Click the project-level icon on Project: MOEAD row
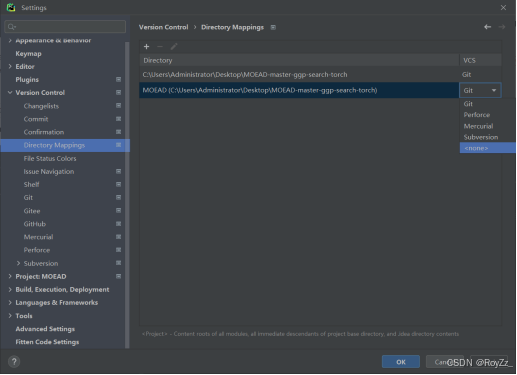 [118, 276]
